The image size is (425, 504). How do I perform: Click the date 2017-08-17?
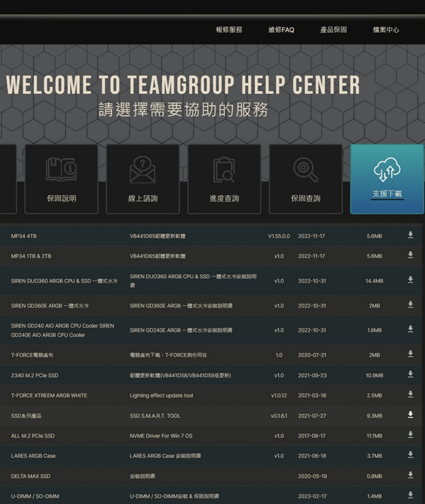[x=312, y=436]
